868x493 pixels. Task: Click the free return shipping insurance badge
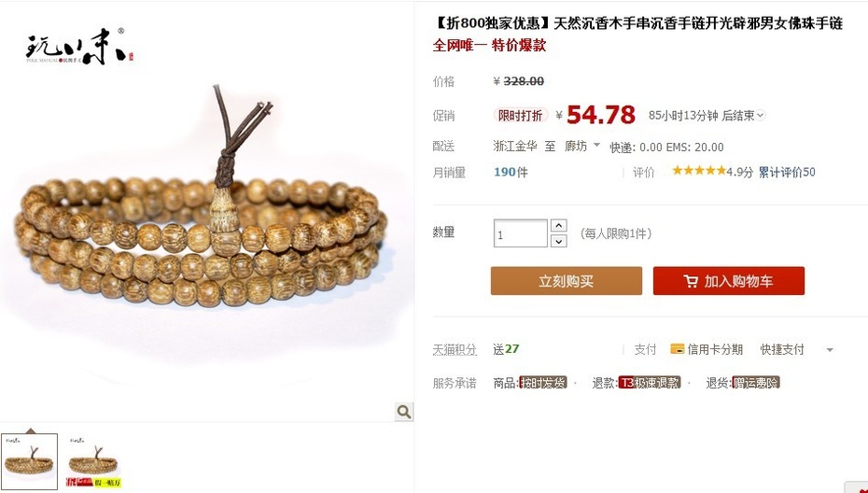coord(756,383)
